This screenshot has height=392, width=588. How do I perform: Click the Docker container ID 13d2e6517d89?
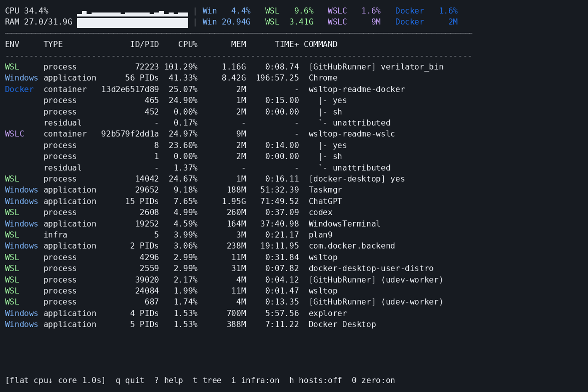click(130, 89)
